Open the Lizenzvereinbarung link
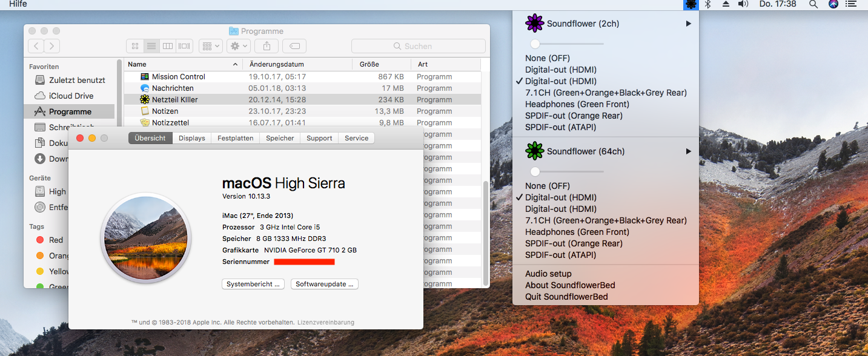Image resolution: width=868 pixels, height=356 pixels. (326, 323)
